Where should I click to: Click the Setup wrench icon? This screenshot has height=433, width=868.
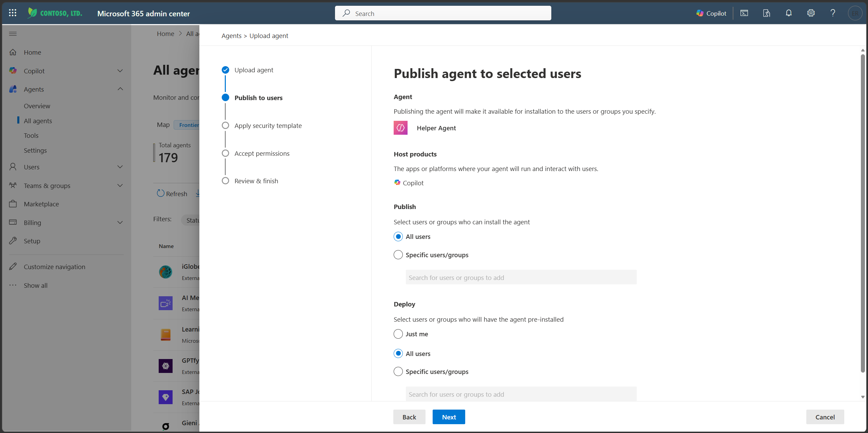pyautogui.click(x=13, y=241)
